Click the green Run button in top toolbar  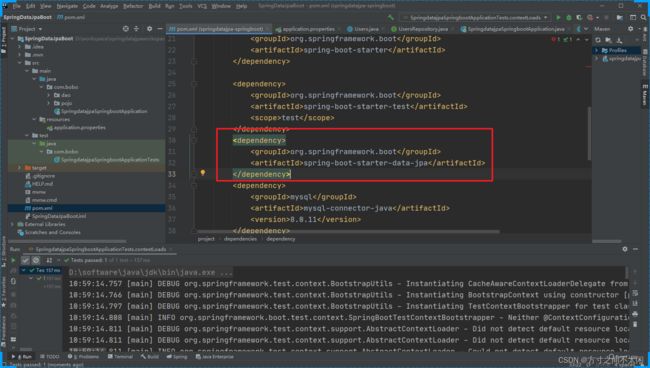point(558,17)
